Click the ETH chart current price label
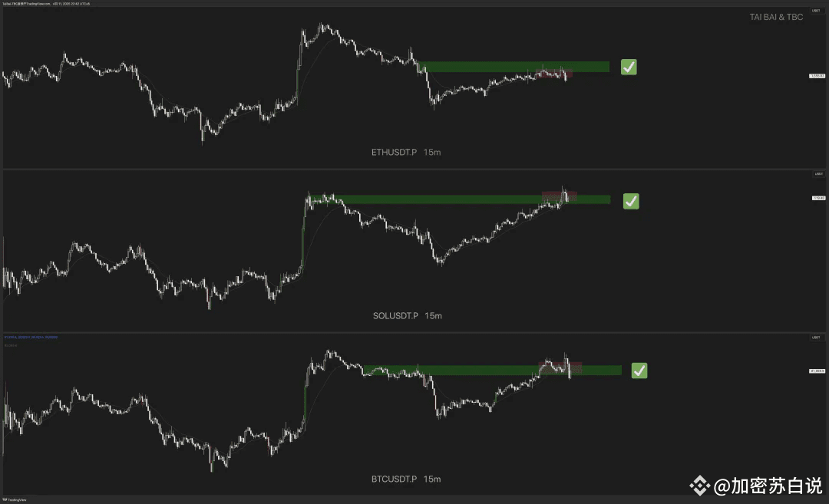 point(817,76)
